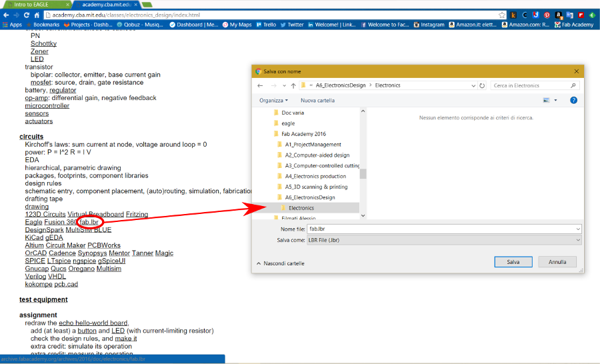
Task: Open the LTspice link
Action: (x=59, y=261)
